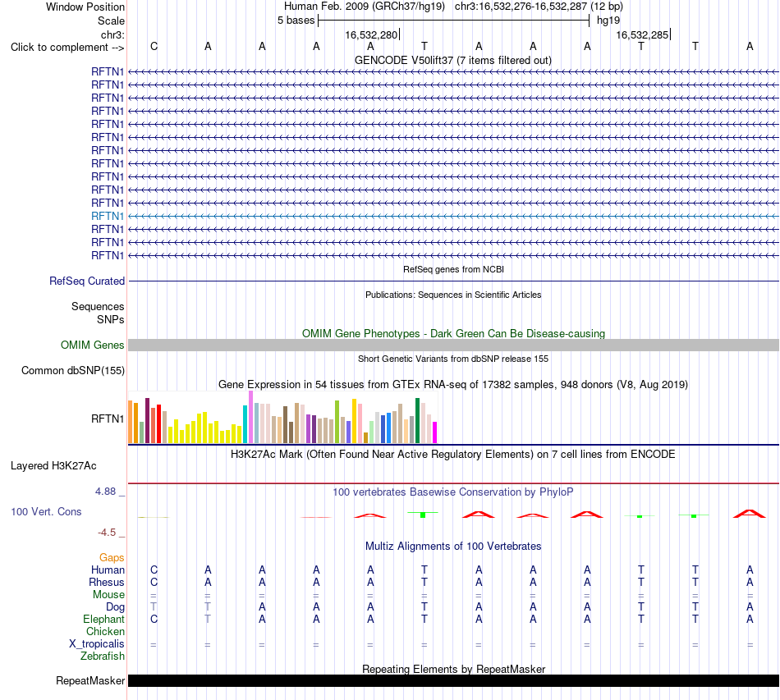
Task: Click the 16,532,280 position marker
Action: (x=371, y=34)
